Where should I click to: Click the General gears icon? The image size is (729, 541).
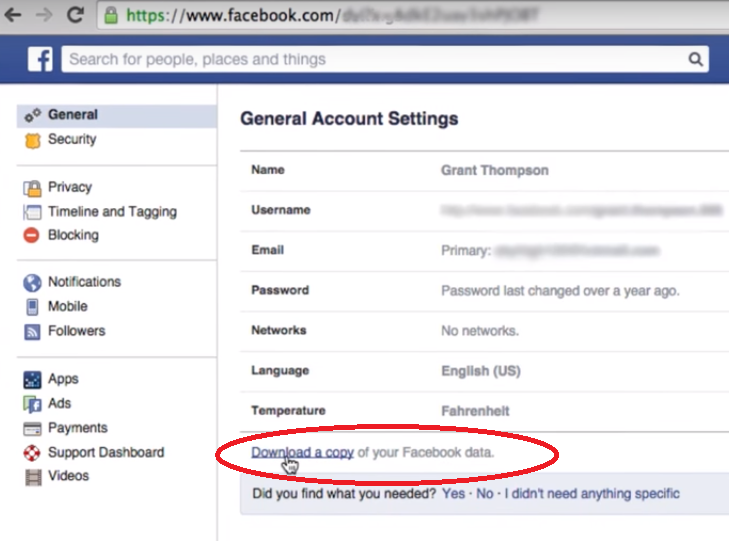(33, 115)
